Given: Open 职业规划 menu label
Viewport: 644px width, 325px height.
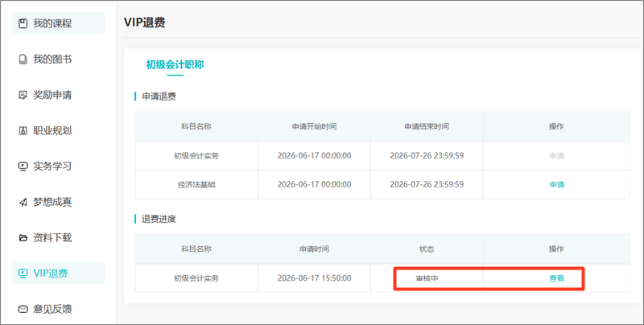Looking at the screenshot, I should (52, 130).
